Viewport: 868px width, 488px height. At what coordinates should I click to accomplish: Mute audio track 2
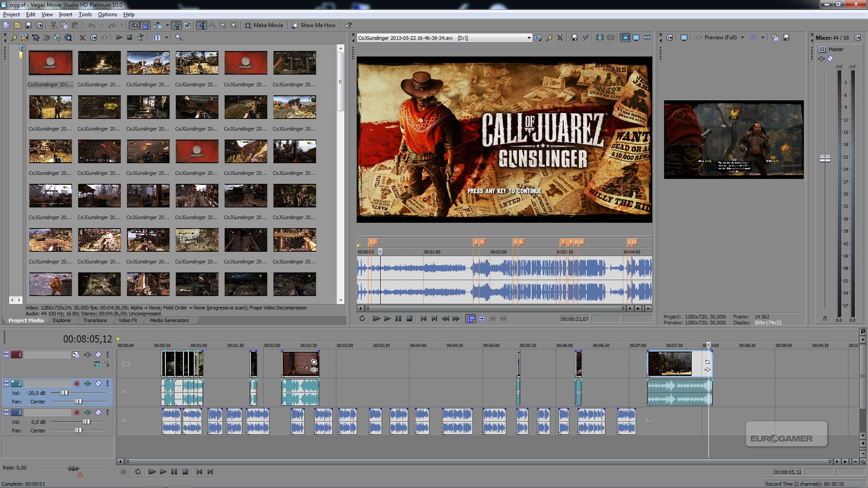[98, 384]
